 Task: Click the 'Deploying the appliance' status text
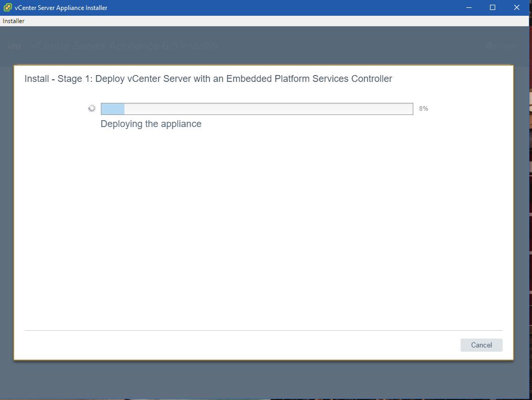click(x=151, y=124)
